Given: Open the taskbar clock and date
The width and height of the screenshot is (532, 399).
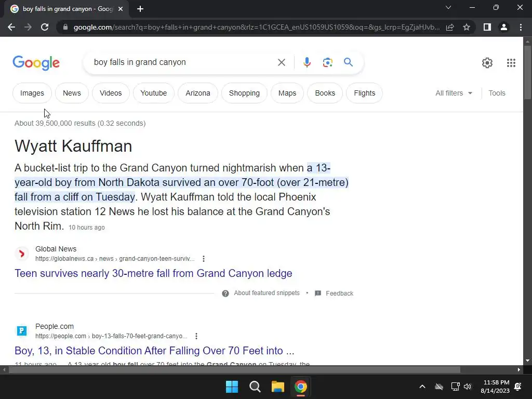Looking at the screenshot, I should (x=495, y=387).
